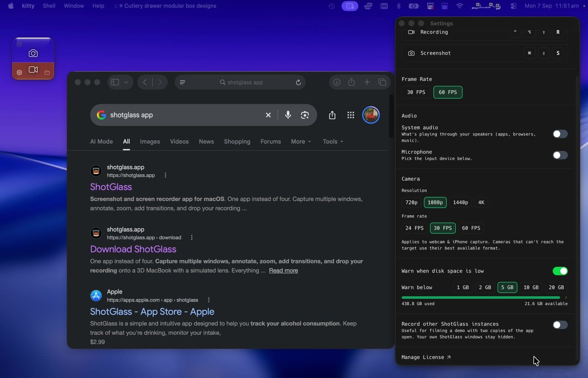Click the ShotGlass glass icon with red dot in menu bar
This screenshot has width=588, height=378.
(x=430, y=6)
